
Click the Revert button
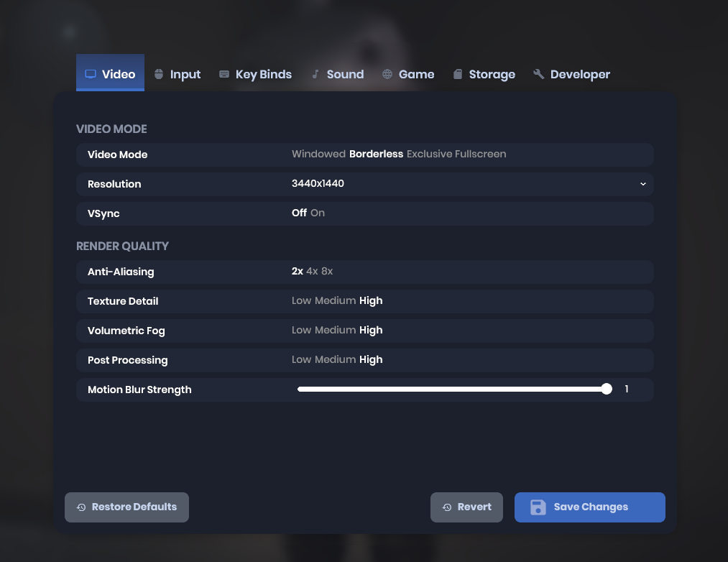pyautogui.click(x=466, y=507)
